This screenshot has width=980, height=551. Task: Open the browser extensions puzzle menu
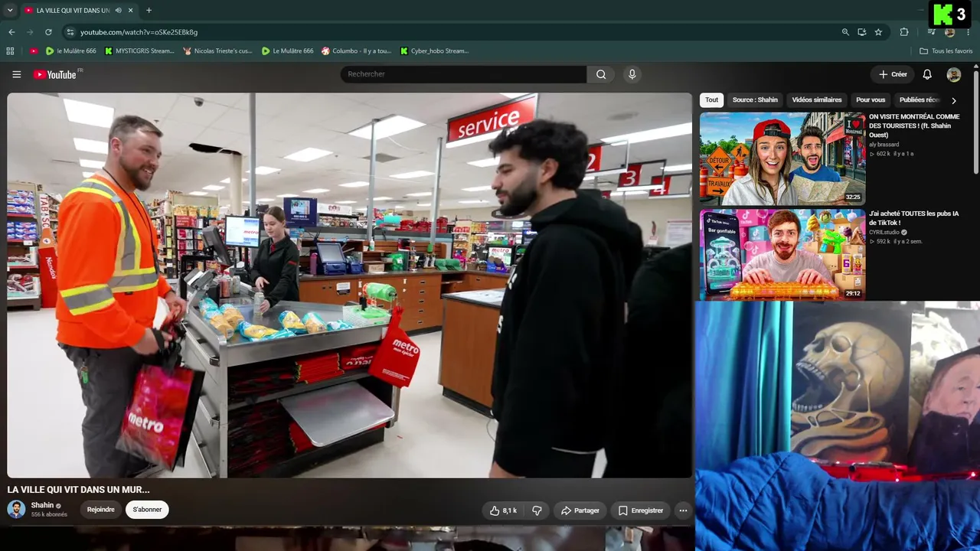[904, 32]
